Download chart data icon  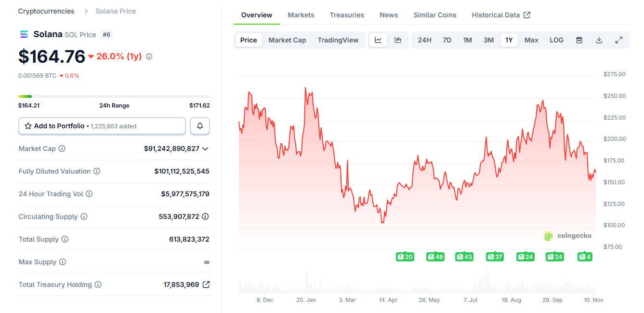point(599,40)
